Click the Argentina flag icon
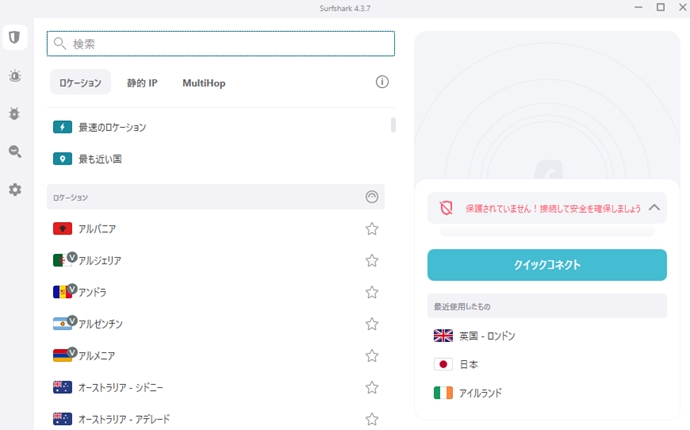This screenshot has height=430, width=690. click(61, 324)
